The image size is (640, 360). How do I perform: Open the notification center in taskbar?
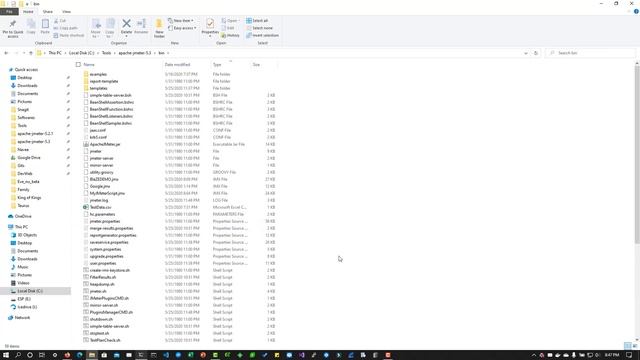click(x=629, y=355)
